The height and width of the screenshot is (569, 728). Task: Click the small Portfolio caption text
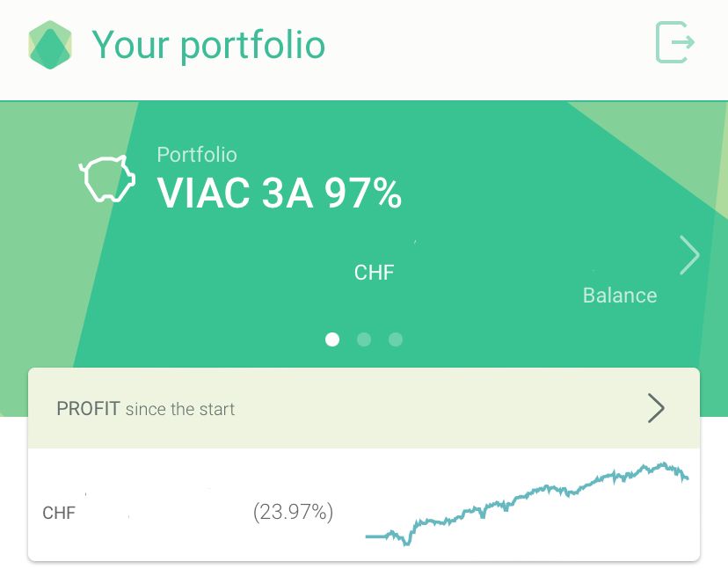tap(197, 155)
